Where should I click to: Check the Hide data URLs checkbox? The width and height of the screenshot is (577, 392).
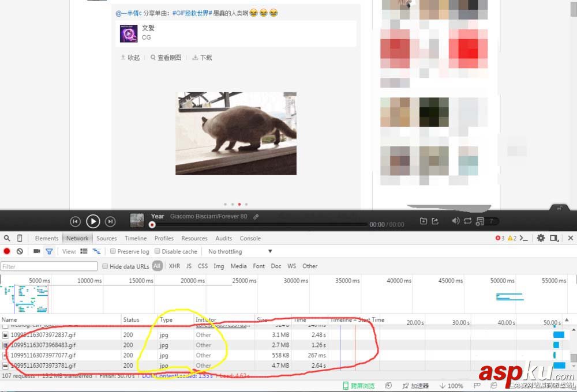click(x=105, y=266)
